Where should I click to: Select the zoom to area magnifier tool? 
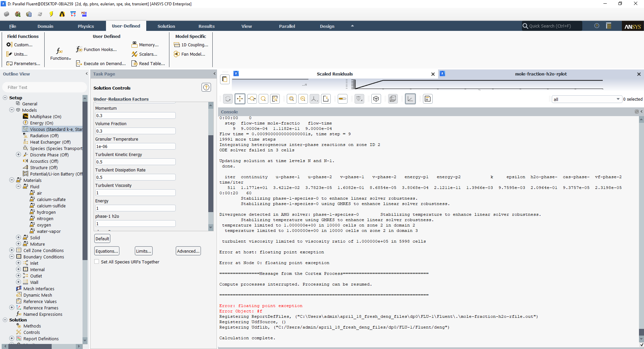click(263, 99)
